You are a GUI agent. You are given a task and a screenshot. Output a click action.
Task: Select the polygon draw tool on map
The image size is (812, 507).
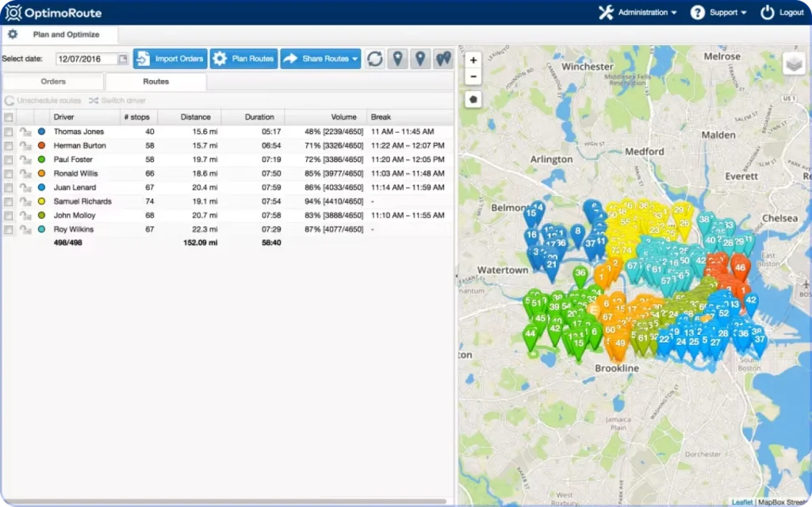(x=473, y=99)
